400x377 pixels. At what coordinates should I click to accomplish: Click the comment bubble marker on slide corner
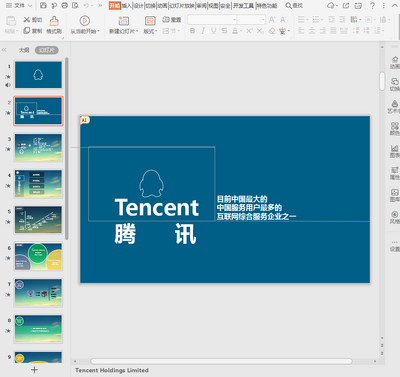(85, 120)
